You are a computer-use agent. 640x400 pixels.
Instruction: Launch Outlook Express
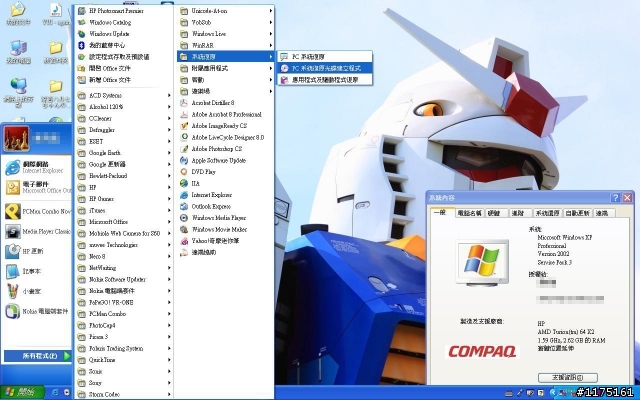point(226,207)
